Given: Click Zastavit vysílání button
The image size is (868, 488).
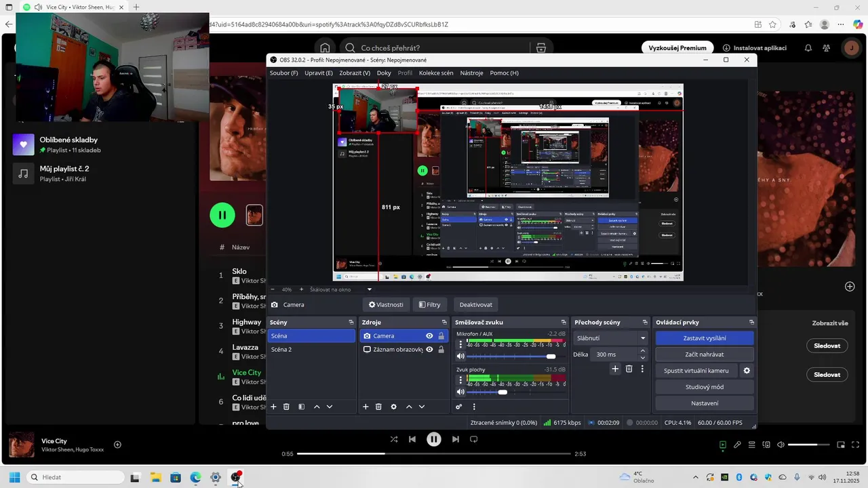Looking at the screenshot, I should pyautogui.click(x=705, y=338).
